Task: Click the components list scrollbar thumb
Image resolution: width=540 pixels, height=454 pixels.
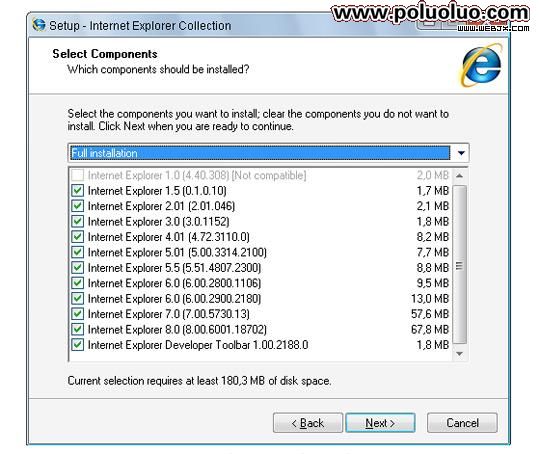Action: pyautogui.click(x=459, y=265)
